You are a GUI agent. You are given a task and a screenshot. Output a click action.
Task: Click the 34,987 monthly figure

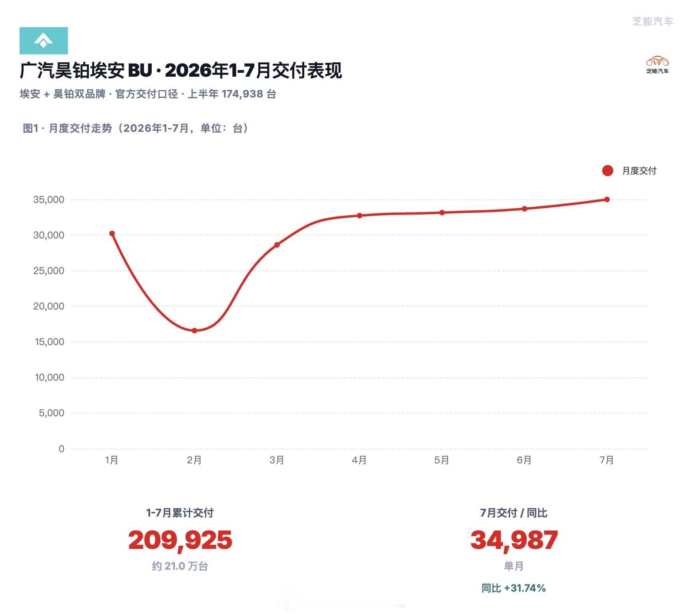[x=514, y=540]
